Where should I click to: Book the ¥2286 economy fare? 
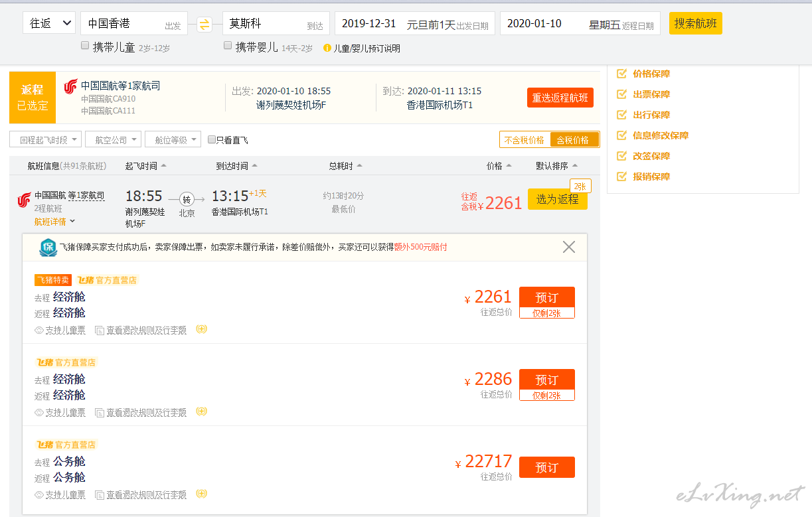click(547, 380)
